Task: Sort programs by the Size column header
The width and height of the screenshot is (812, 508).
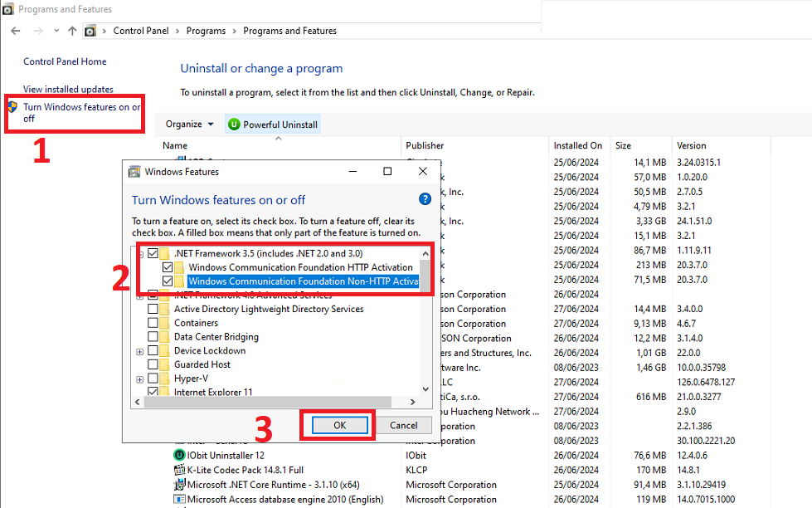Action: (623, 145)
